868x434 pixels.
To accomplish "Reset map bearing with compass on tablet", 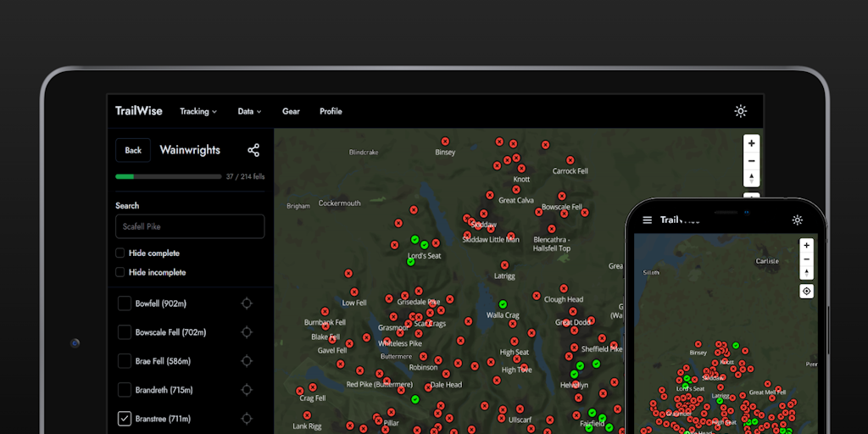I will pyautogui.click(x=751, y=178).
